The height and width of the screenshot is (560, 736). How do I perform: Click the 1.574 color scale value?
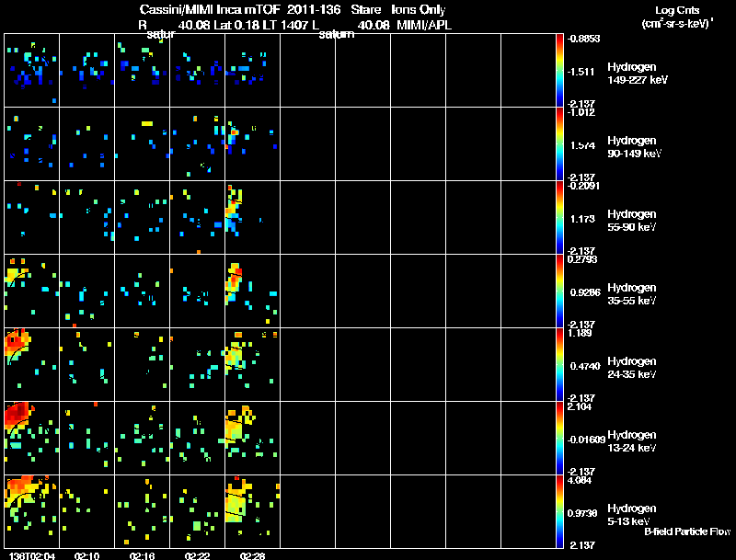point(582,145)
